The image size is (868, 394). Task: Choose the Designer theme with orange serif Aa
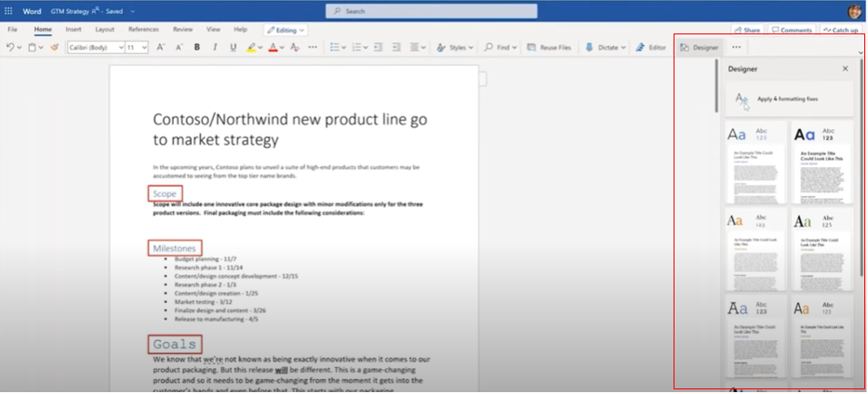[755, 249]
